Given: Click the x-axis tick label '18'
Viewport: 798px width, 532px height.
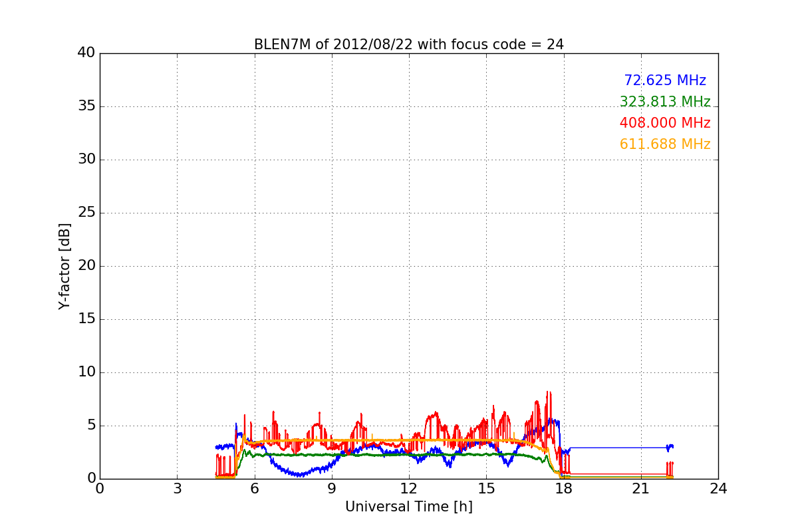Looking at the screenshot, I should 563,488.
